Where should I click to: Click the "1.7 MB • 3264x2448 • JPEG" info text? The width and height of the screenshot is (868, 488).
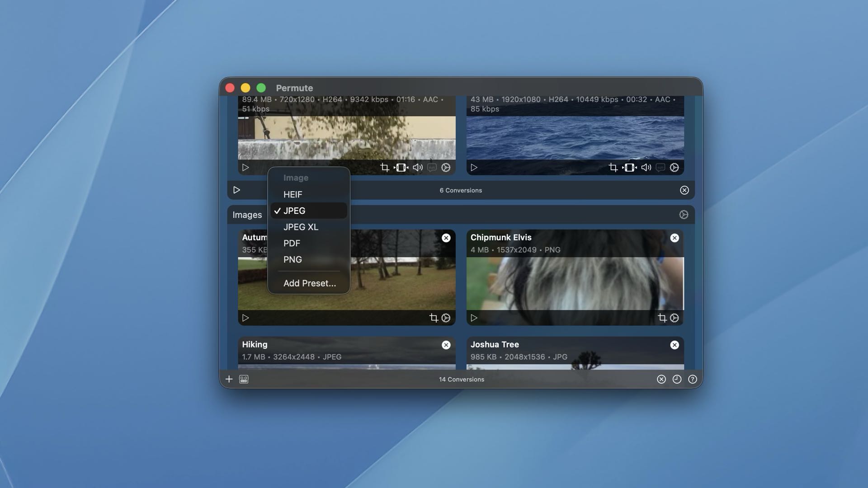point(292,357)
